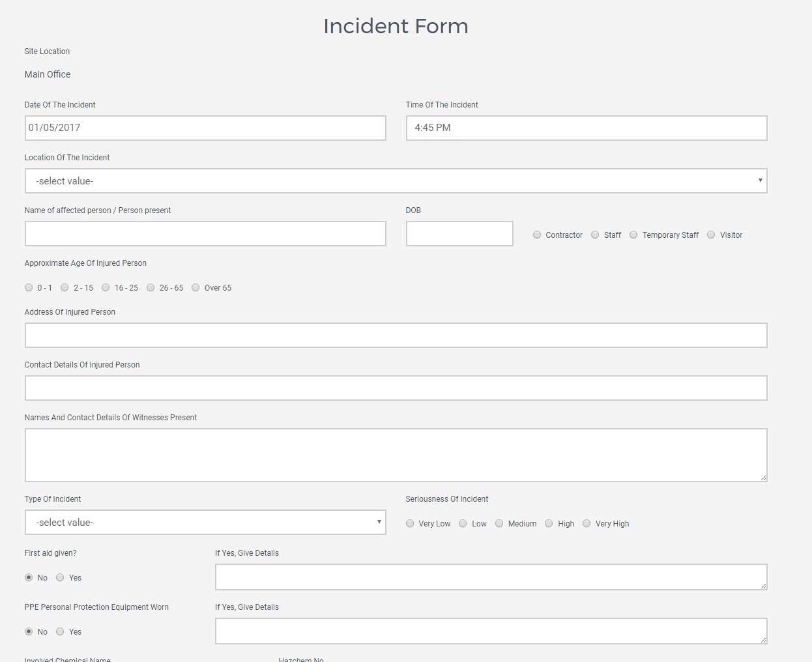This screenshot has width=812, height=662.
Task: Open Location Of The Incident dropdown
Action: click(396, 181)
